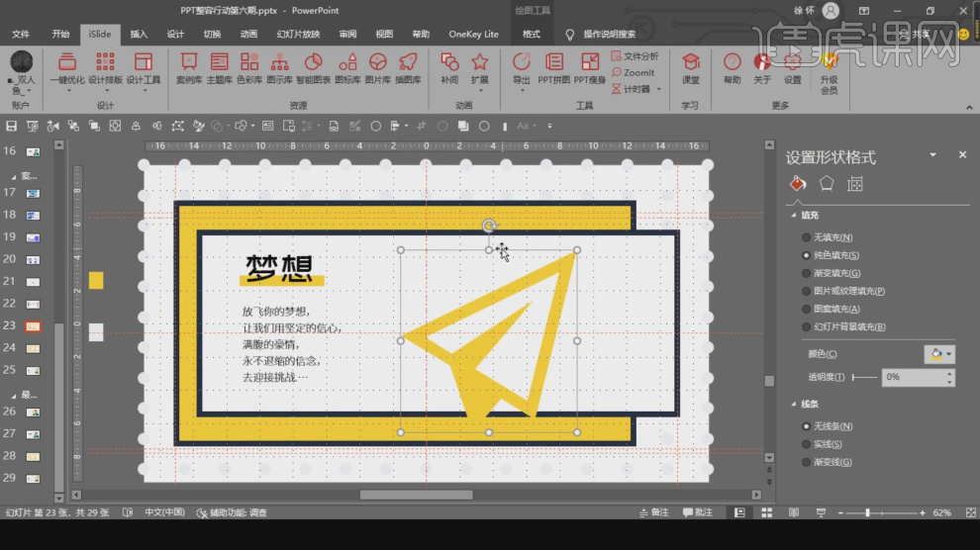Open 智能图表 smart charts
Image resolution: width=980 pixels, height=550 pixels.
pyautogui.click(x=313, y=68)
